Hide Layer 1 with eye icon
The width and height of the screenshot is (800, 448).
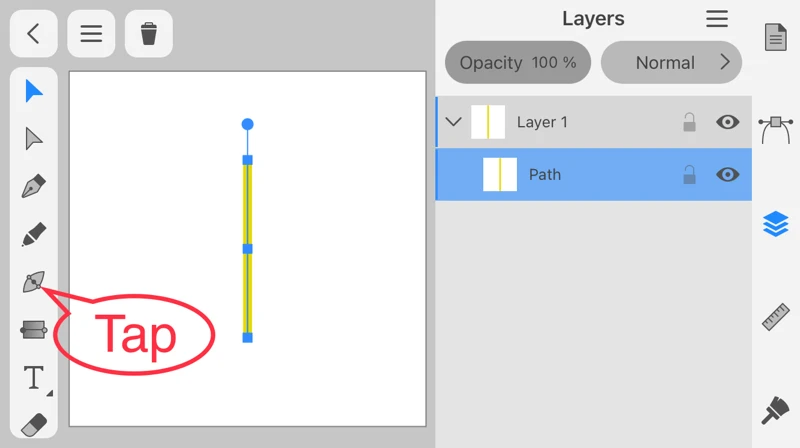tap(728, 122)
